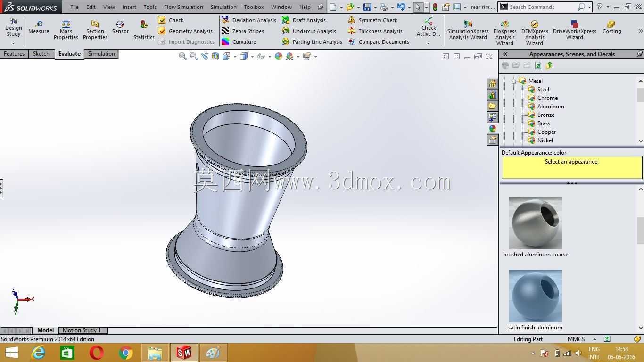Run Deviation Analysis
This screenshot has width=644, height=362.
249,20
